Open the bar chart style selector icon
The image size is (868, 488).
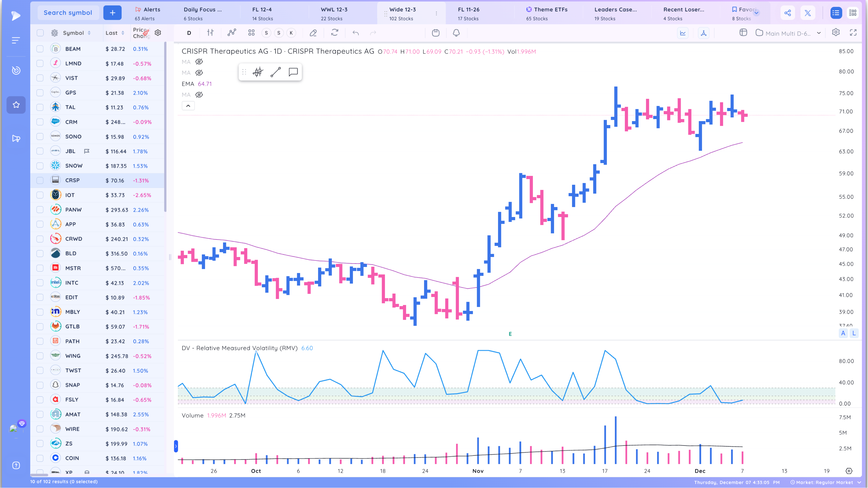point(210,33)
